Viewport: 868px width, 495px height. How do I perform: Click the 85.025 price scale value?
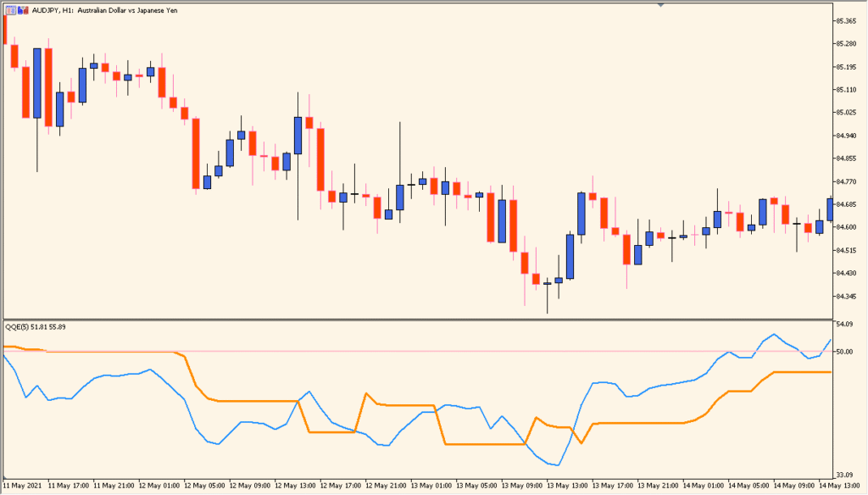pyautogui.click(x=846, y=113)
